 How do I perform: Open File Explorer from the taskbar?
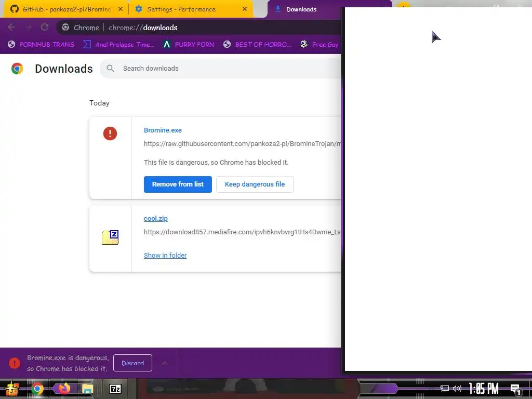87,389
